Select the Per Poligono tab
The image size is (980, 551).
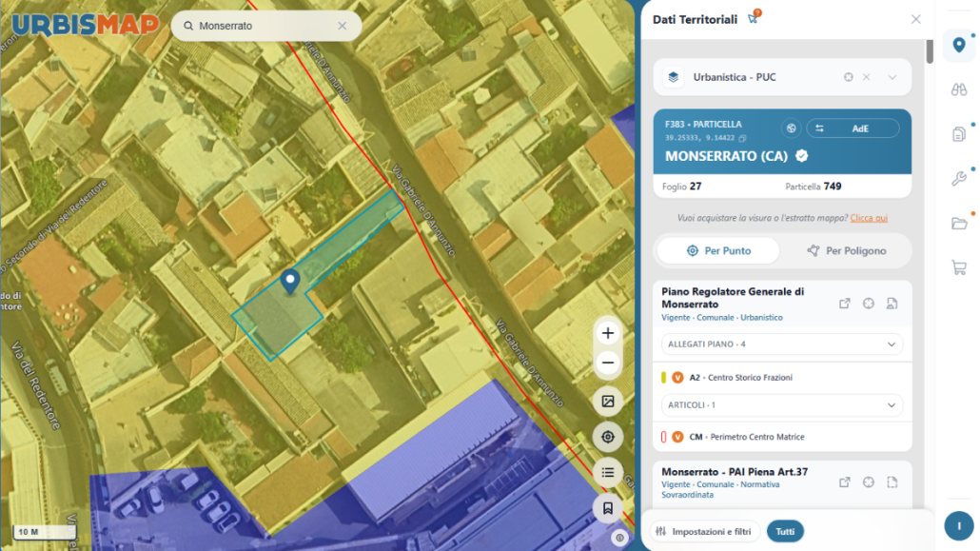click(x=846, y=251)
